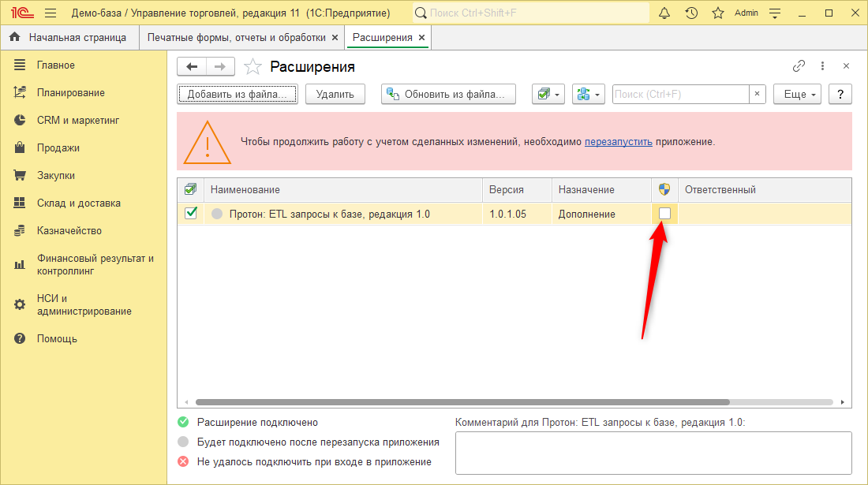868x485 pixels.
Task: Clear the search field with the x button
Action: pos(758,94)
